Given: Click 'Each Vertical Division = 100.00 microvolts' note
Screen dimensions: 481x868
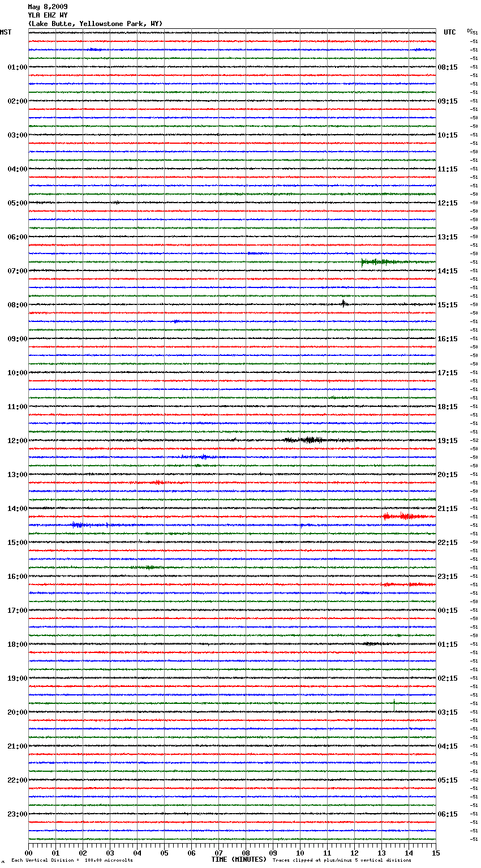Looking at the screenshot, I should click(72, 861).
